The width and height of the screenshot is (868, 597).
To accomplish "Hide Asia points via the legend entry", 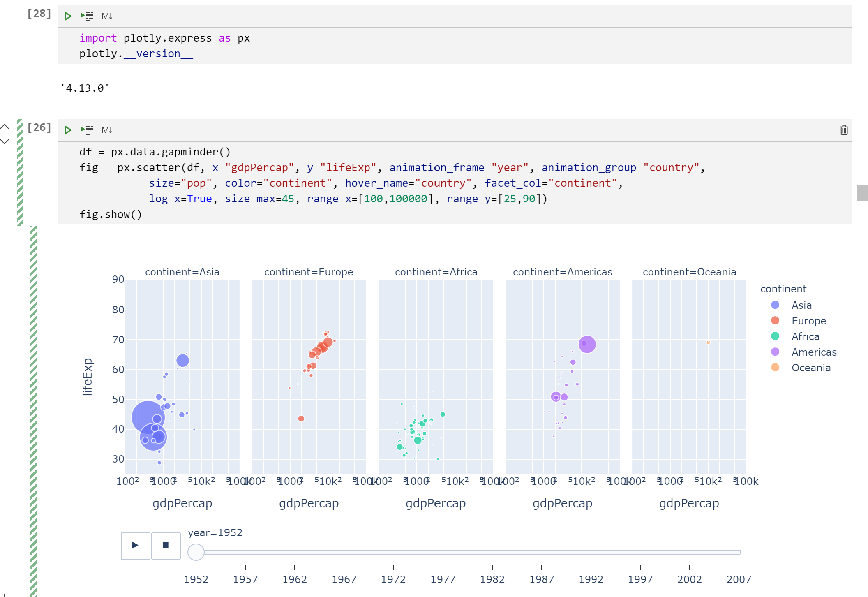I will pos(801,305).
